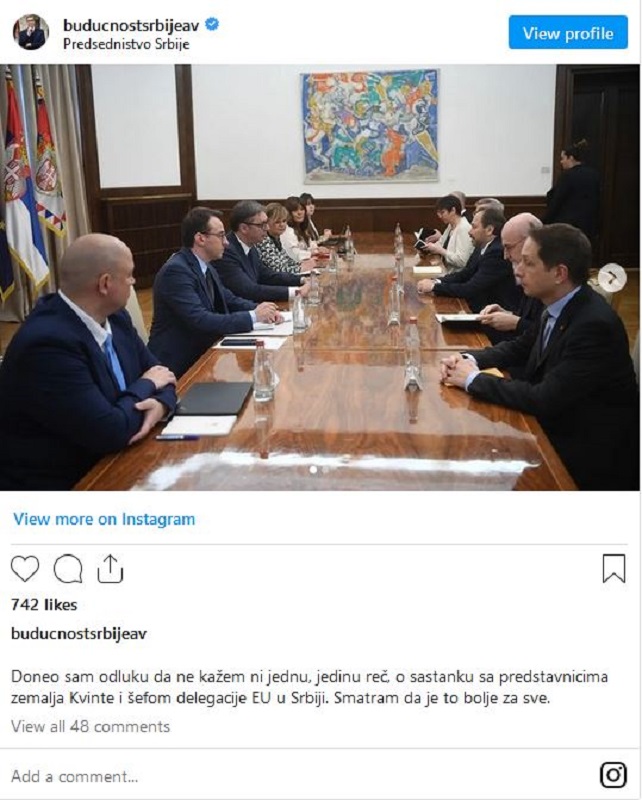Click the View profile button
The width and height of the screenshot is (642, 800).
tap(568, 33)
